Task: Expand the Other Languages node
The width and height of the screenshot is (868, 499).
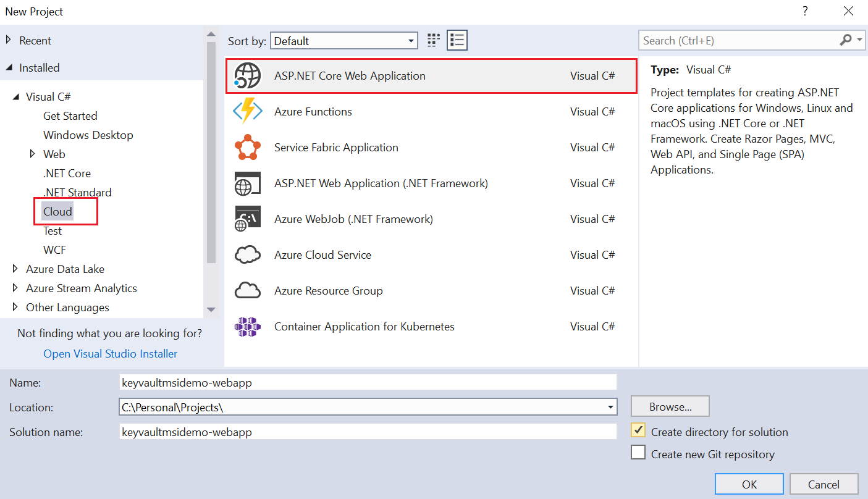Action: coord(15,307)
